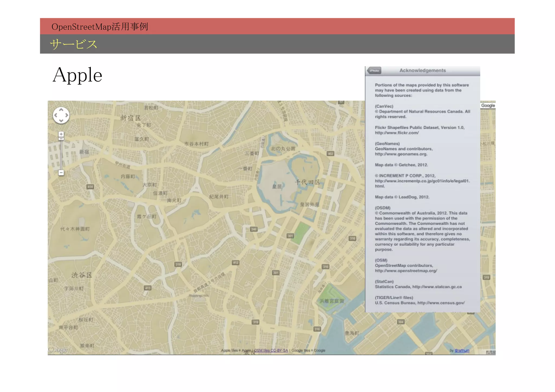Screen dimensions: 555x392
Task: Click the 豊海町 label on the map
Action: pyautogui.click(x=352, y=333)
